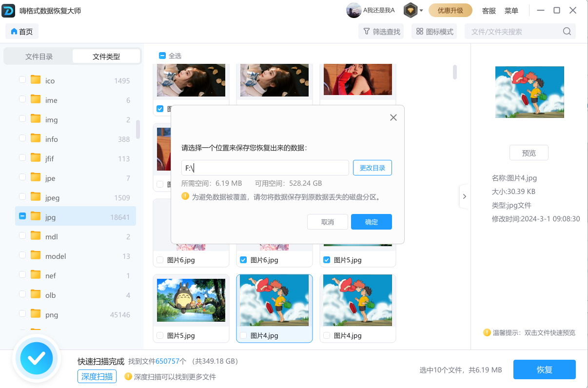
Task: Click the 更改目录 button
Action: 372,168
